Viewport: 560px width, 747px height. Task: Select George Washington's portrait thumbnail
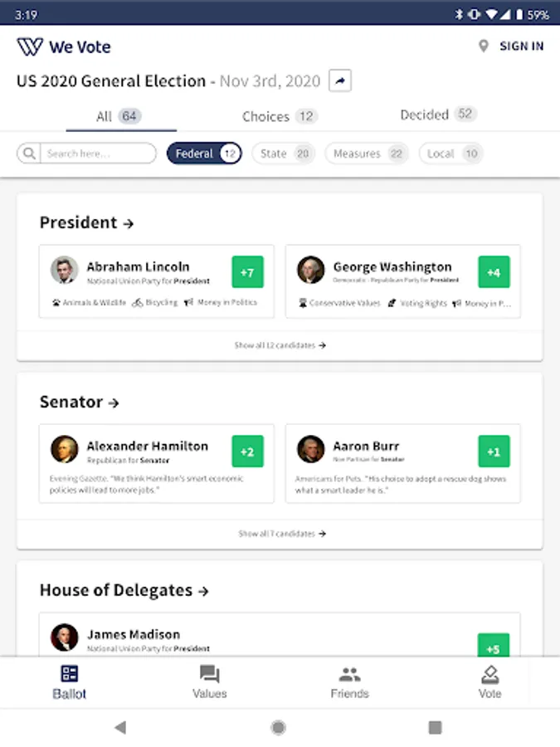pyautogui.click(x=311, y=270)
